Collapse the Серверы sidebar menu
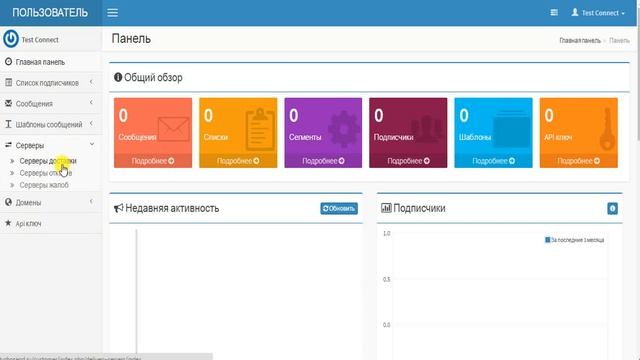Image resolution: width=640 pixels, height=360 pixels. [x=51, y=145]
